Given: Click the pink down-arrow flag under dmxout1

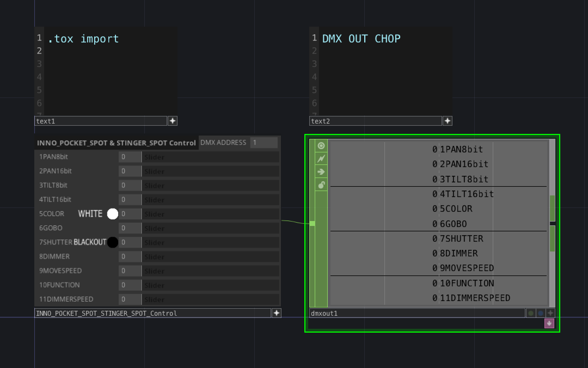Looking at the screenshot, I should pyautogui.click(x=550, y=324).
